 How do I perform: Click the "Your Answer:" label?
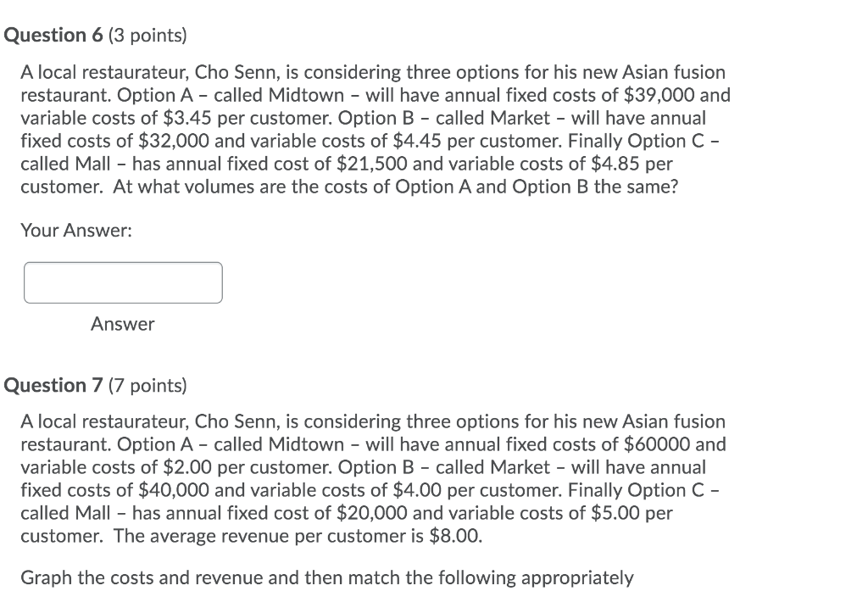click(x=76, y=230)
